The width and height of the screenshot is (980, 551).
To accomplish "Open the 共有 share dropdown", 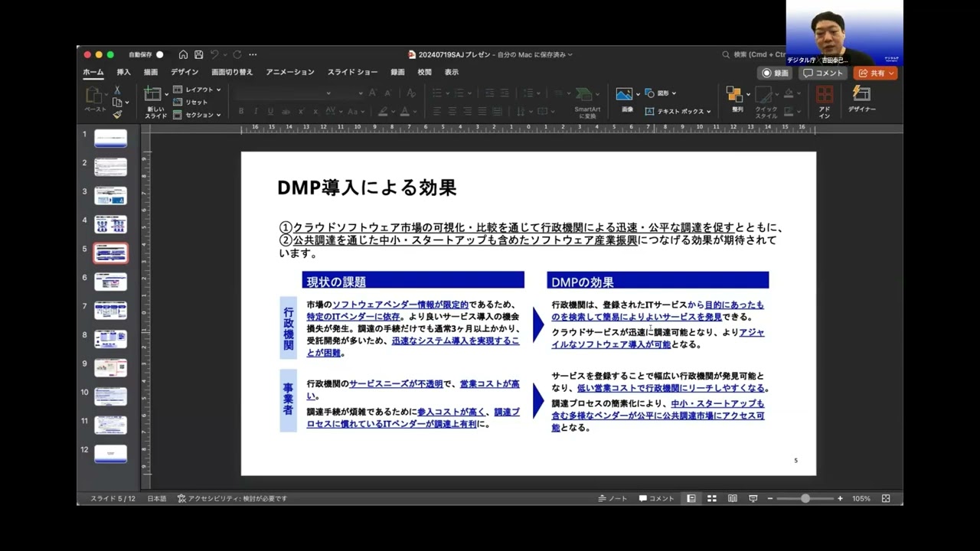I will tap(876, 73).
